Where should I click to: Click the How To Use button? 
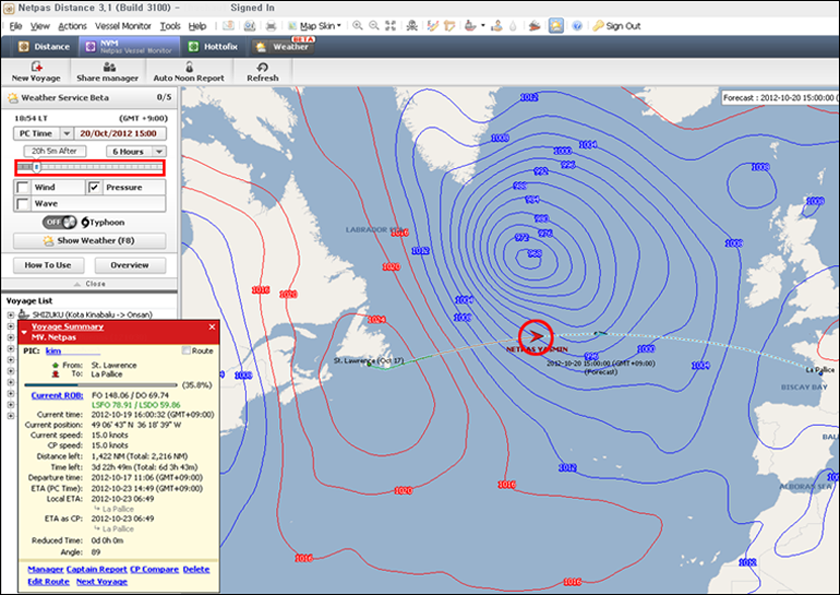tap(48, 265)
